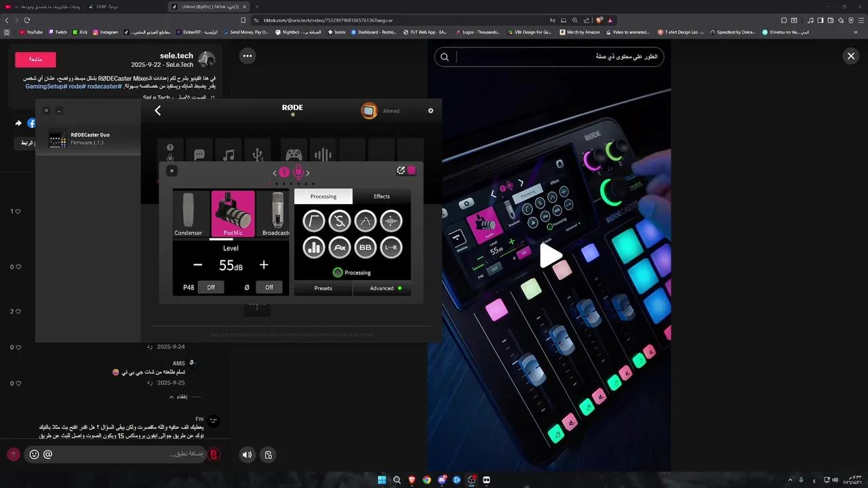
Task: Select the Big Bottom (BB) icon
Action: (x=366, y=247)
